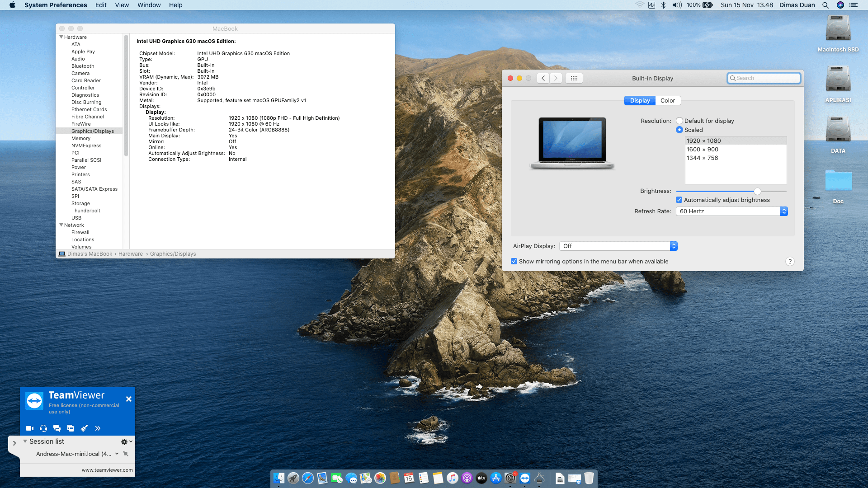Open App Store in the Dock

[x=496, y=478]
